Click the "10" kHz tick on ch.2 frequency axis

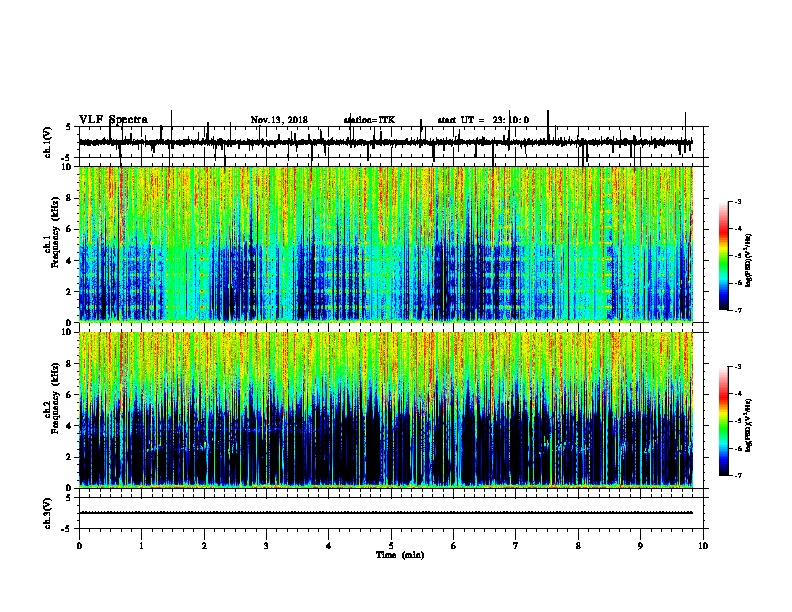point(68,332)
